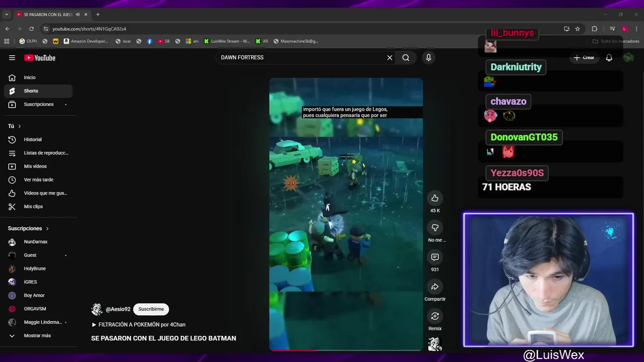Reload the page
This screenshot has height=362, width=644.
[x=31, y=29]
